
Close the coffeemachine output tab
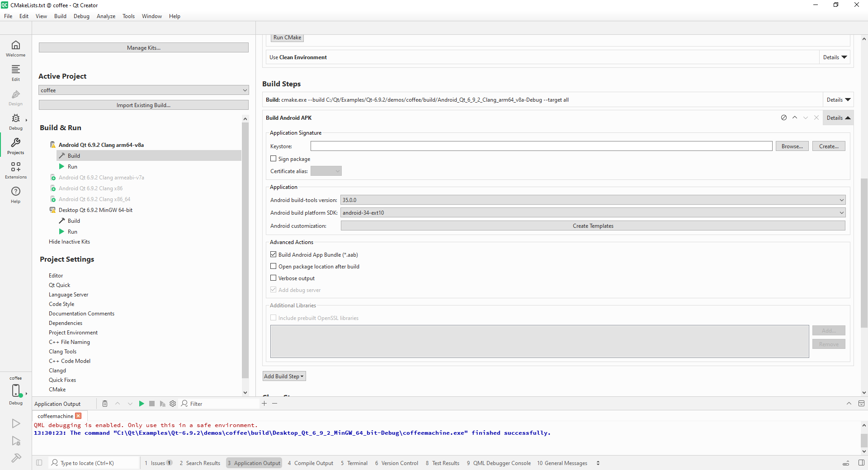pos(78,416)
